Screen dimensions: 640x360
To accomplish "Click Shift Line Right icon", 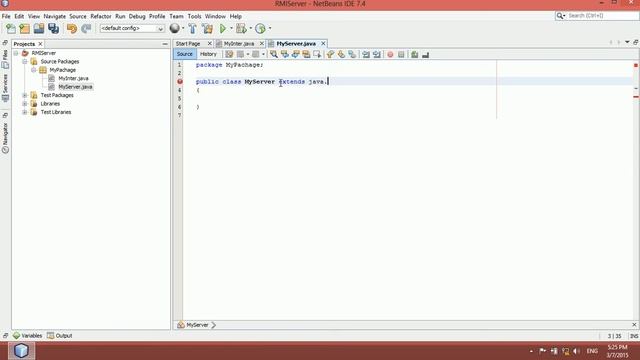I will pyautogui.click(x=377, y=54).
